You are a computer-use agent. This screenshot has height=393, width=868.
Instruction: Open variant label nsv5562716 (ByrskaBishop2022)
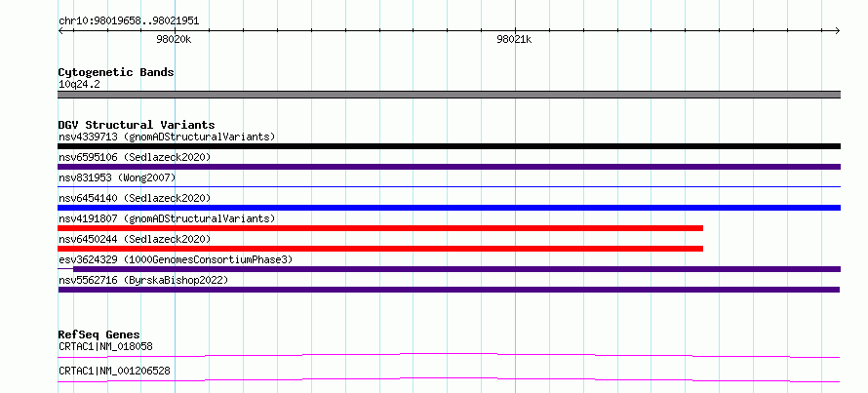[x=143, y=280]
